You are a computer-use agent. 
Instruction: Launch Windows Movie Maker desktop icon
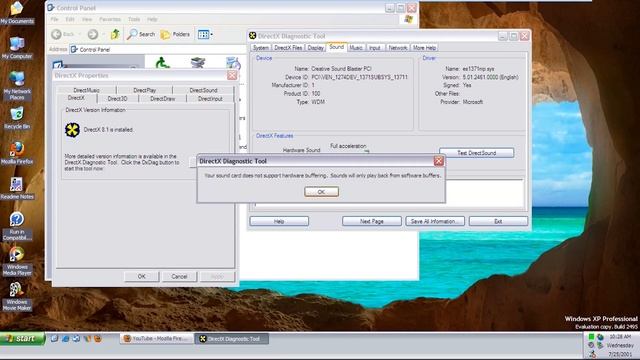pos(17,296)
